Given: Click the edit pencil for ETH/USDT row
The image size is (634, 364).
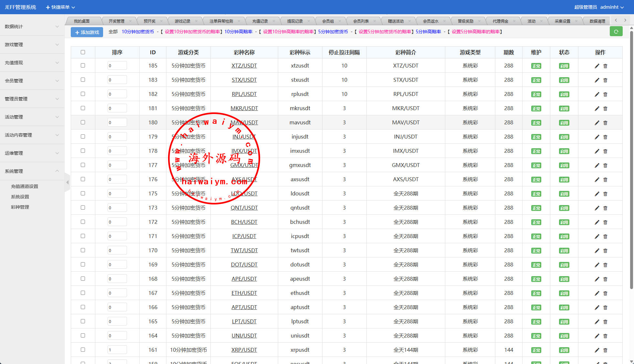Looking at the screenshot, I should [x=597, y=293].
